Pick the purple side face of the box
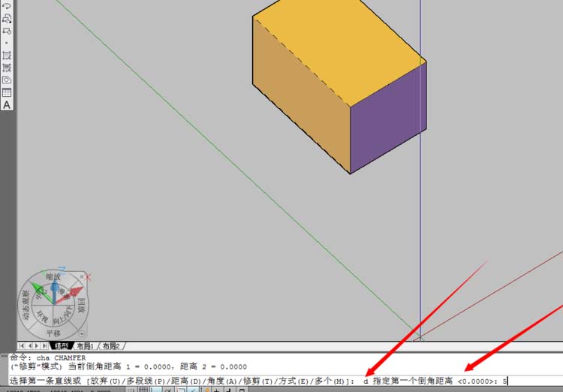Viewport: 563px width, 392px height. 389,119
